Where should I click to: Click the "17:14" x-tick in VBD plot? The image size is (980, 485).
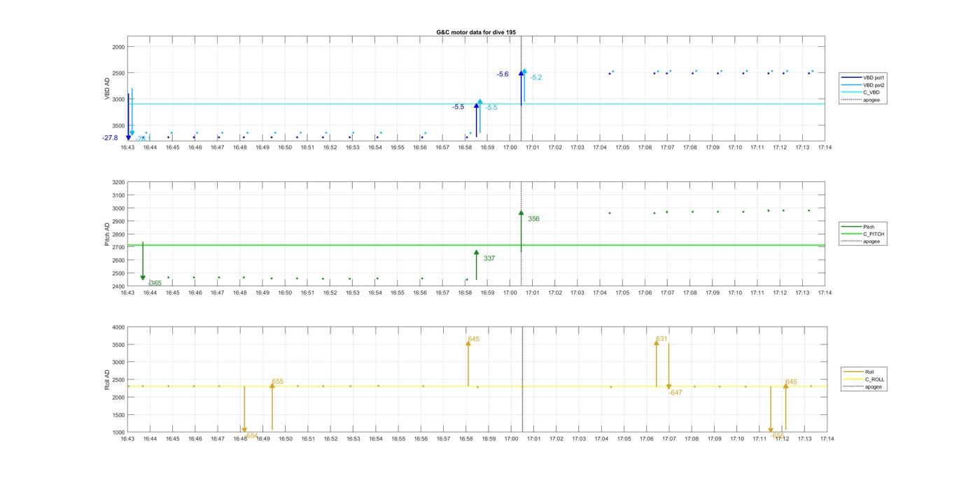(825, 147)
